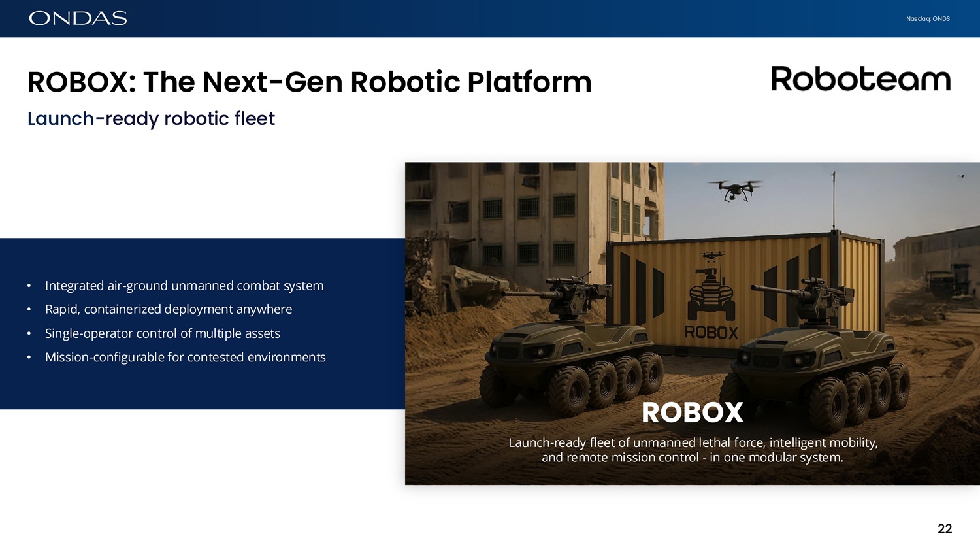Click the antenna mast atop the container

(834, 199)
